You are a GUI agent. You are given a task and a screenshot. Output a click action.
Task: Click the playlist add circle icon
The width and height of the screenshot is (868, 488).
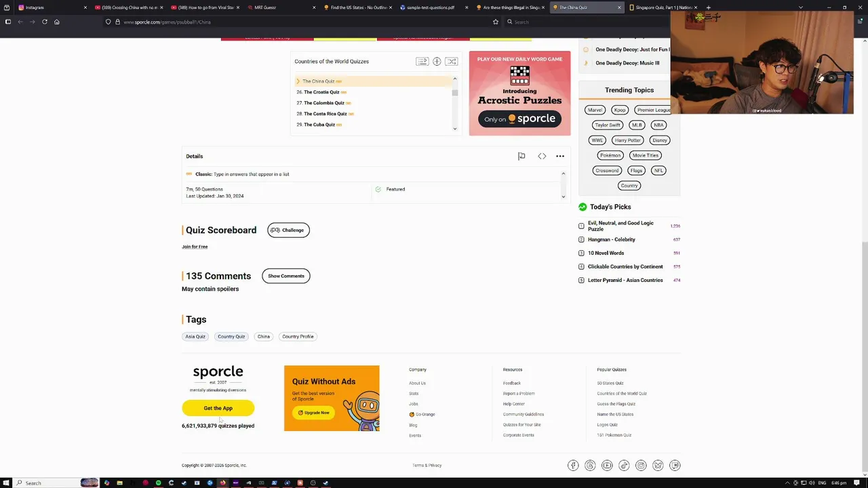437,62
